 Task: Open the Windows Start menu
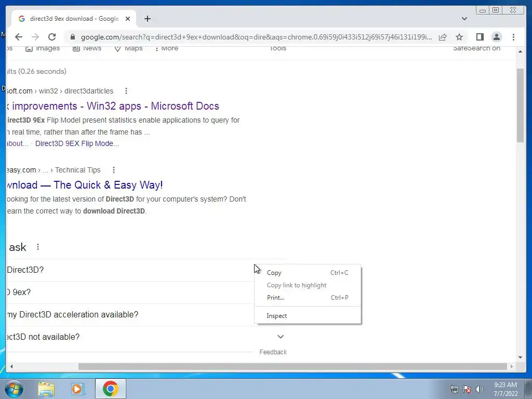(14, 389)
